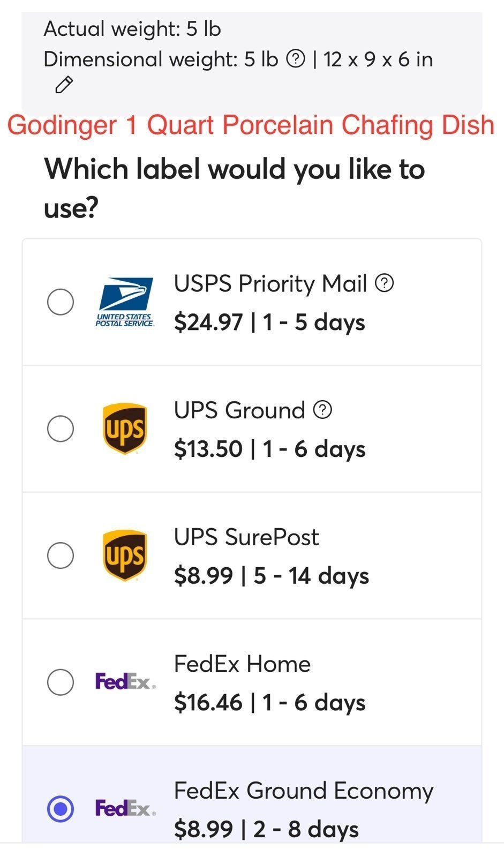The height and width of the screenshot is (857, 504).
Task: Tap the Godinger Chafing Dish red title
Action: click(x=251, y=125)
